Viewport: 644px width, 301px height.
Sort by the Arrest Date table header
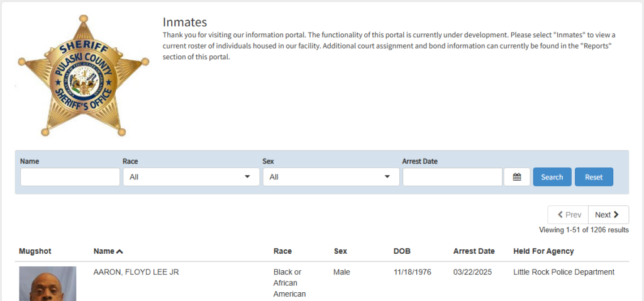pos(474,251)
